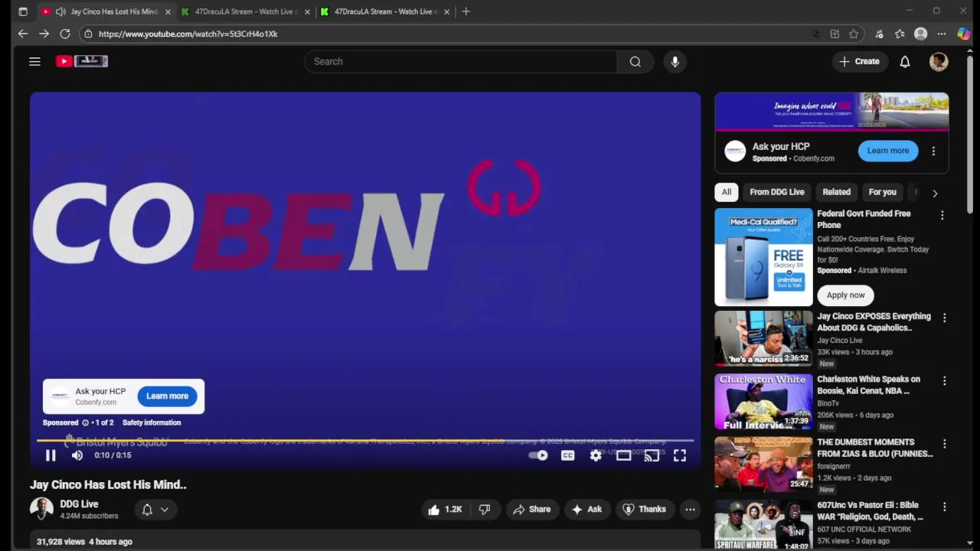The image size is (980, 551).
Task: Share this video
Action: (532, 509)
